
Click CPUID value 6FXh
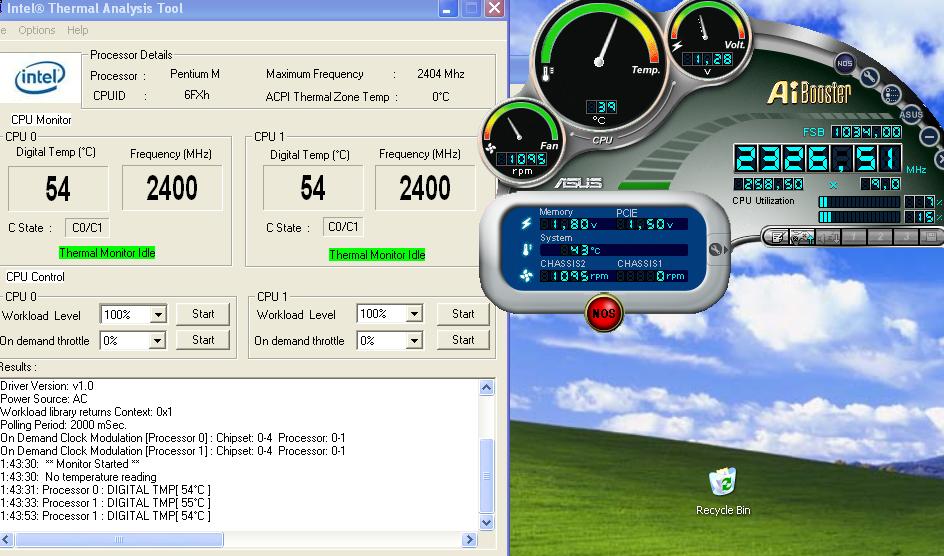197,95
